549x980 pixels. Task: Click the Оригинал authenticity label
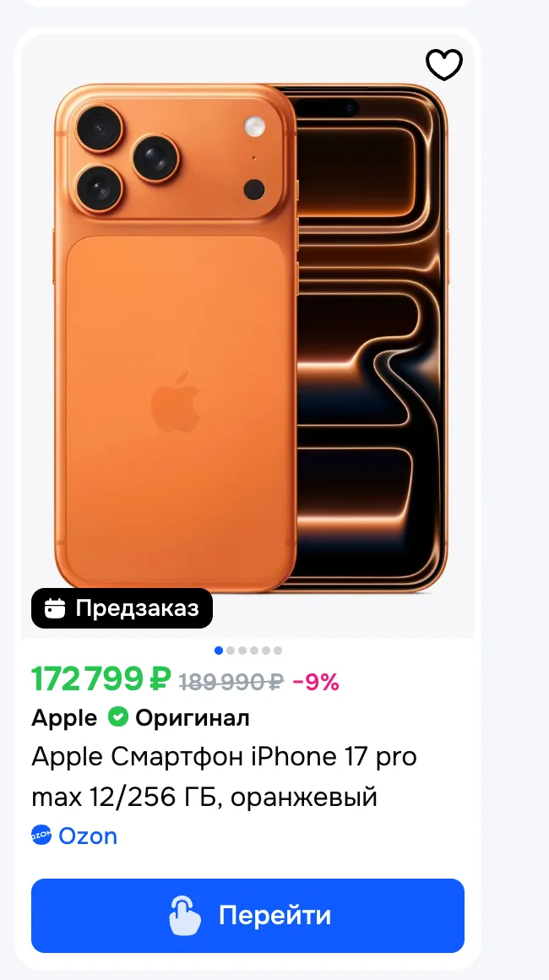[x=193, y=719]
